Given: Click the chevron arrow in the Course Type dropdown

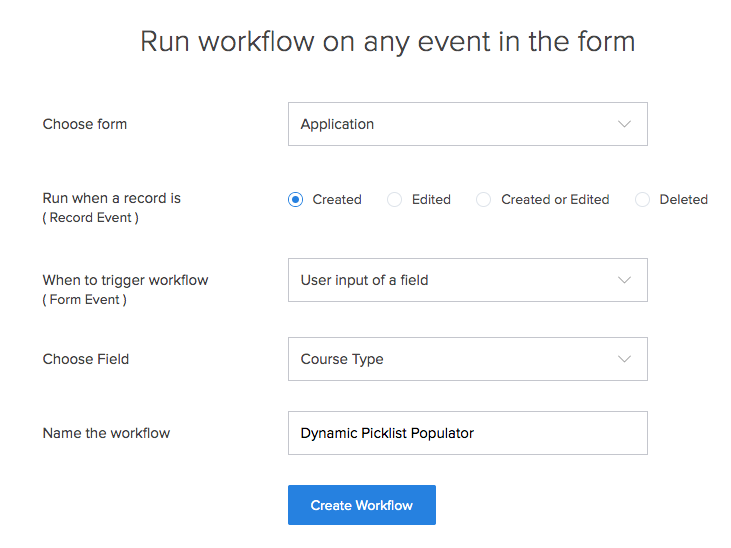Looking at the screenshot, I should click(624, 359).
